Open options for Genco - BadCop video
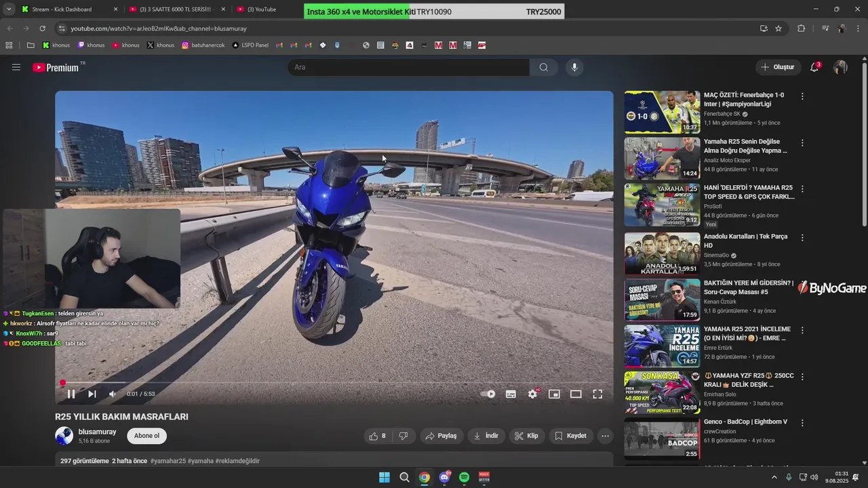 802,422
